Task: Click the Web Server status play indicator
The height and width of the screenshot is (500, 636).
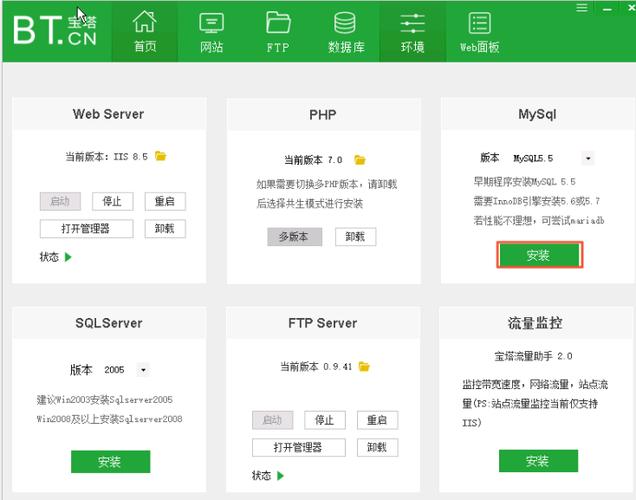Action: (x=68, y=257)
